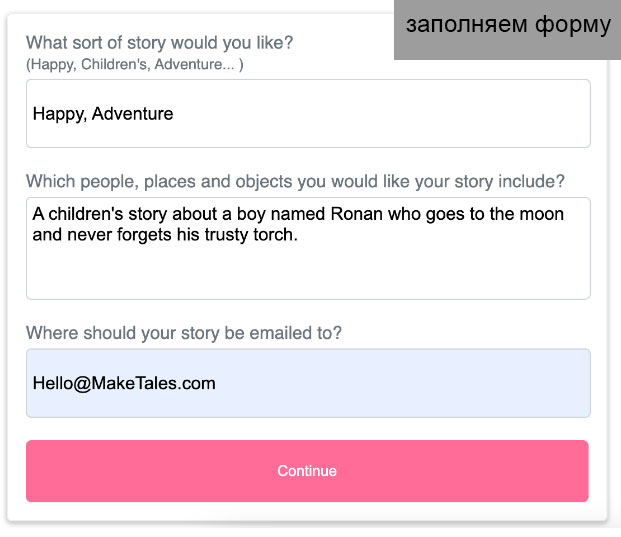The image size is (621, 537).
Task: Focus the email address input field
Action: 308,383
